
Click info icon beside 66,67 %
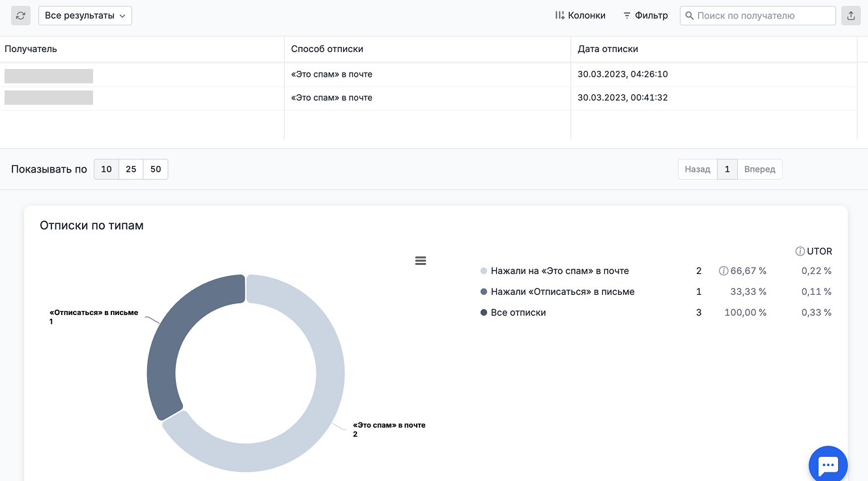723,271
